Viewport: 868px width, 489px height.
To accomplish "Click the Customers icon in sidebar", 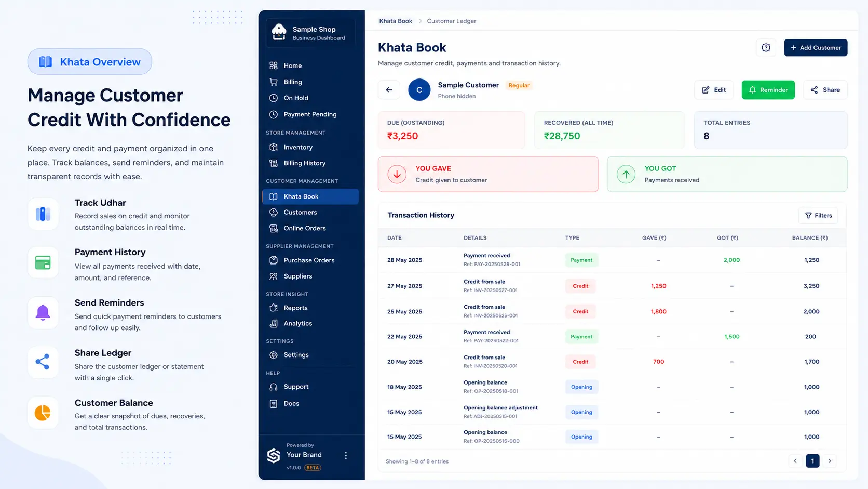I will pos(274,212).
